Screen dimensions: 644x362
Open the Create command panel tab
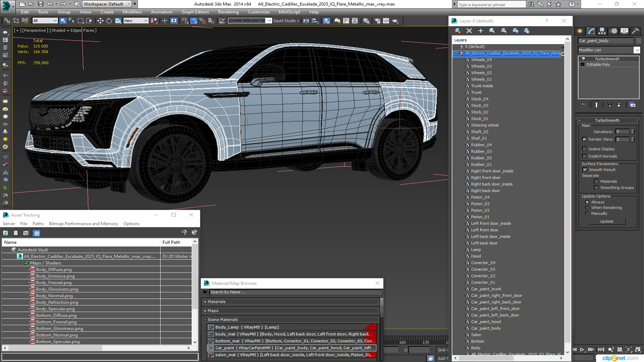pyautogui.click(x=580, y=31)
